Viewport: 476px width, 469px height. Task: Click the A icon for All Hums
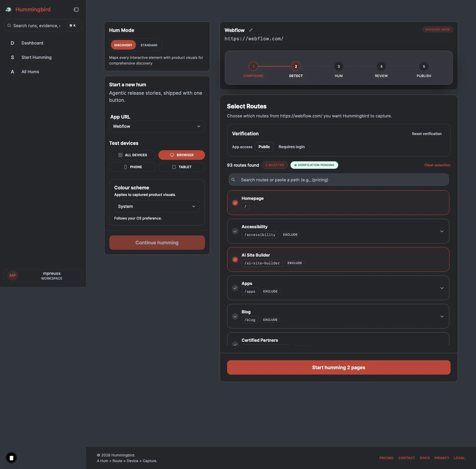12,72
